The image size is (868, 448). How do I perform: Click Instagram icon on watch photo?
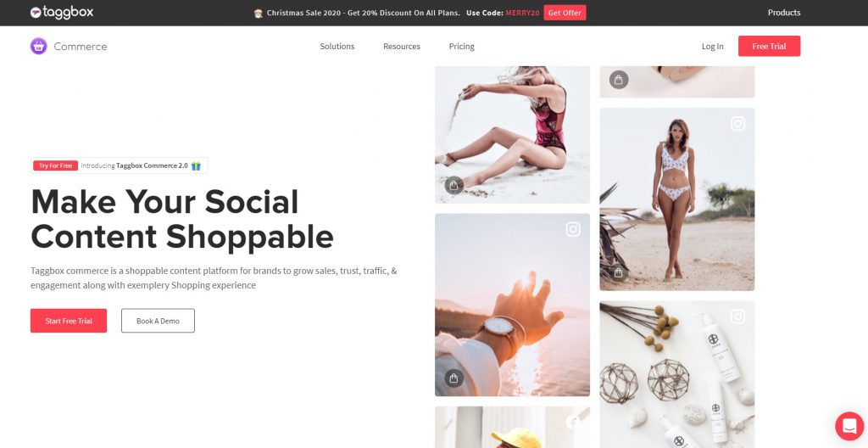tap(573, 229)
